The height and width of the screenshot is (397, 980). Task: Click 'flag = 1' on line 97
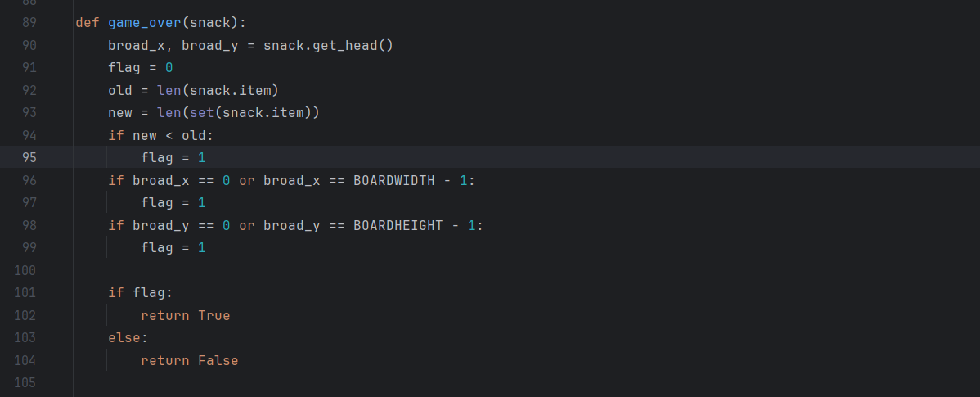click(x=173, y=203)
